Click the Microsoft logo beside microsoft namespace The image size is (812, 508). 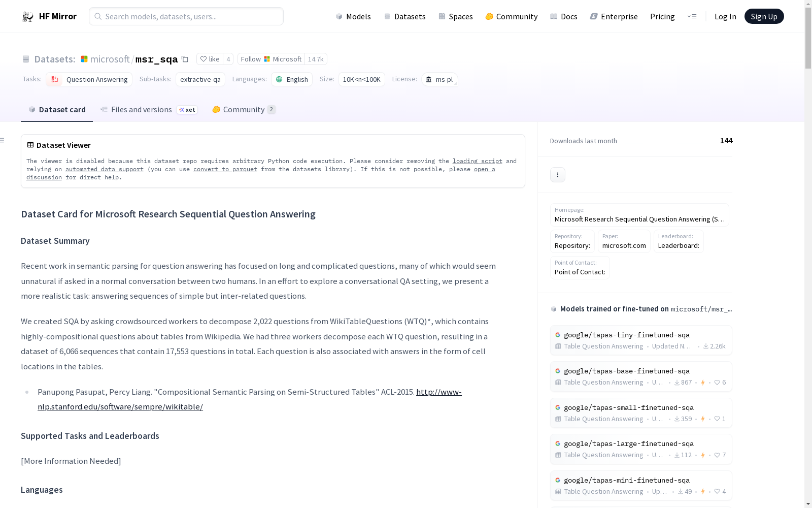[84, 59]
